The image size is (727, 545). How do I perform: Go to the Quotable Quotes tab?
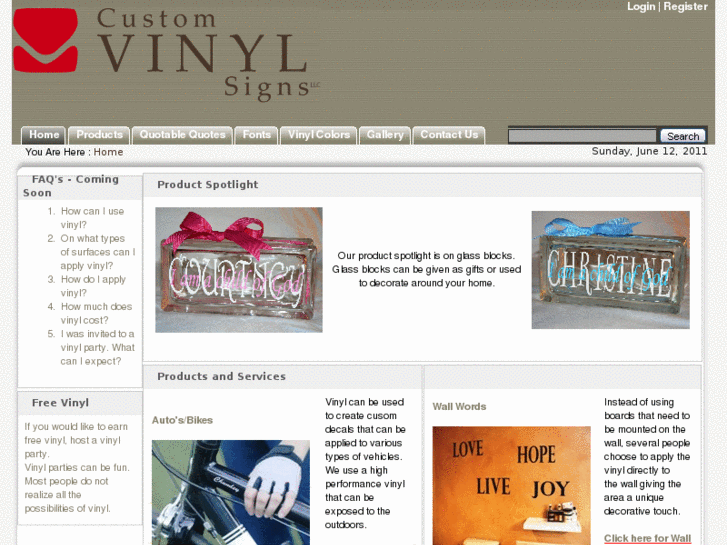coord(182,135)
